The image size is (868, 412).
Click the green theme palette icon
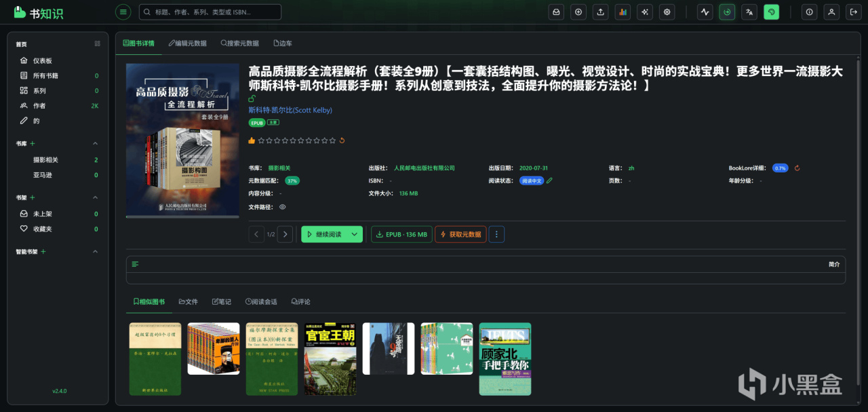click(x=772, y=12)
